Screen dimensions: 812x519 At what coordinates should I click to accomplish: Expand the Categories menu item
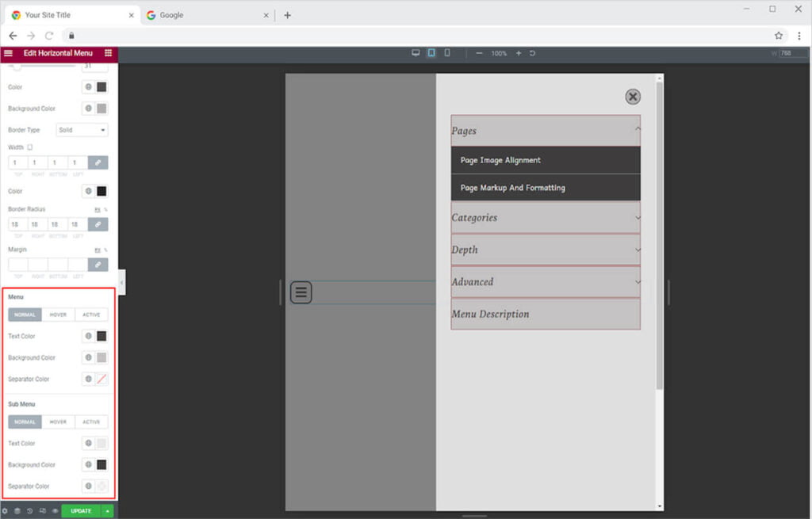click(x=638, y=218)
